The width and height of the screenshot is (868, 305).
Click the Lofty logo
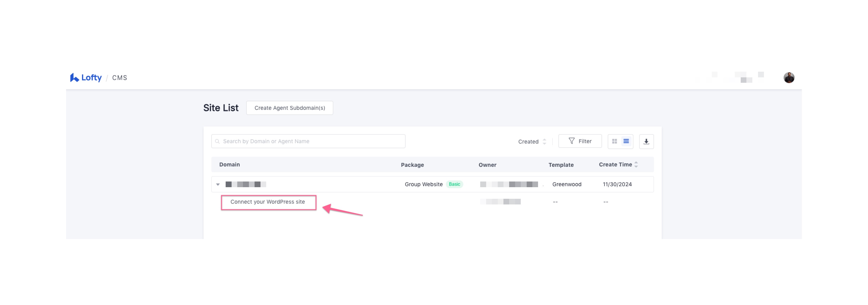86,78
